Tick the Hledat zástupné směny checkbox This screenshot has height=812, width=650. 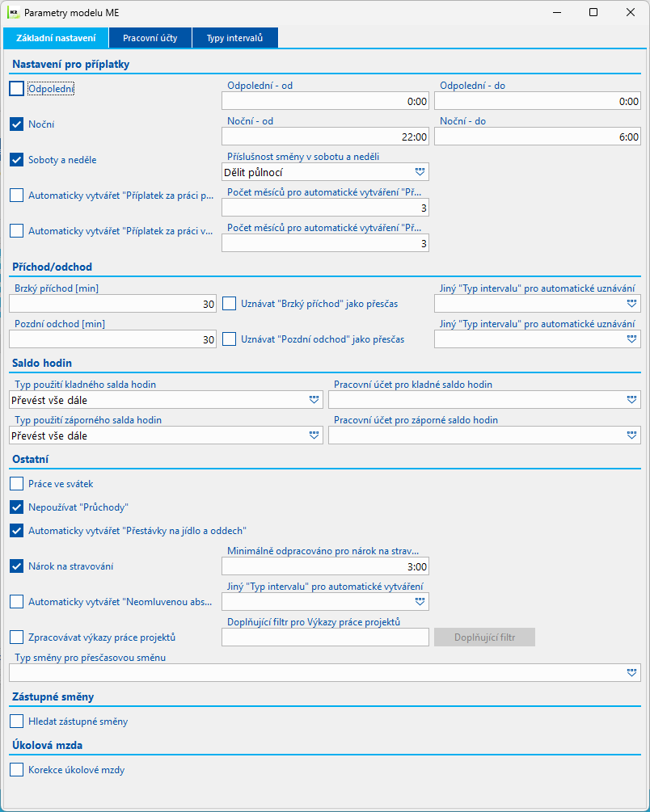coord(17,722)
